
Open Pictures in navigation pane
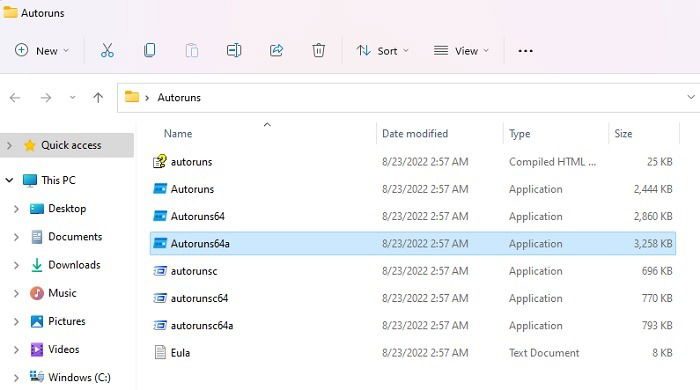(67, 321)
